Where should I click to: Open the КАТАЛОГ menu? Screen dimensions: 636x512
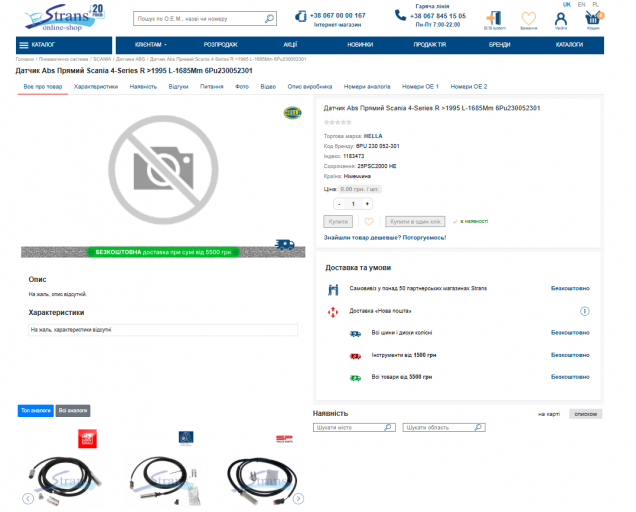point(64,45)
